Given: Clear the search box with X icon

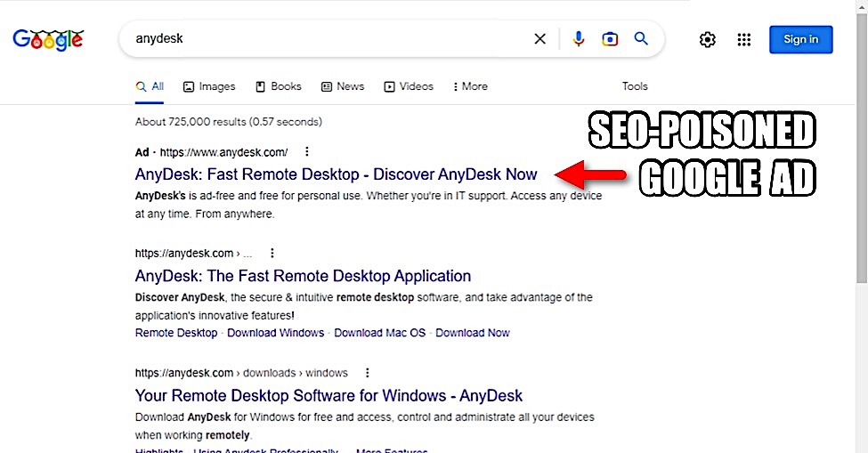Looking at the screenshot, I should click(x=539, y=39).
